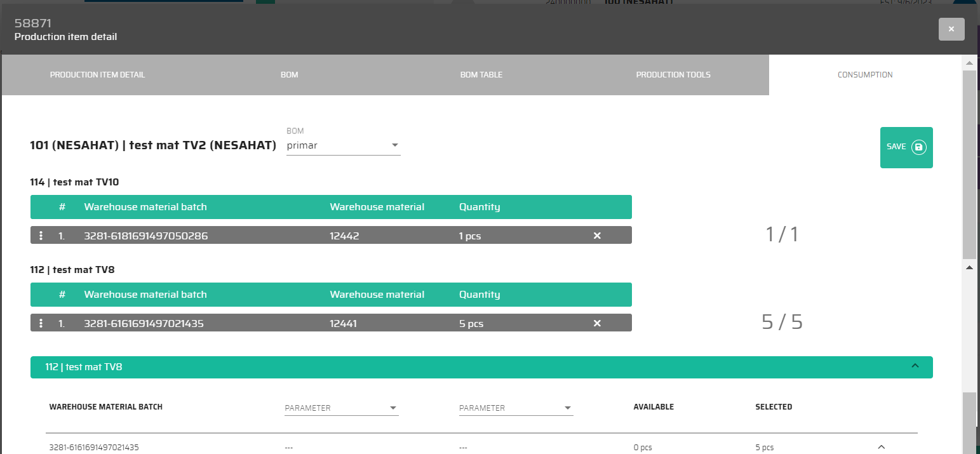980x454 pixels.
Task: Select the Consumption tab
Action: (864, 75)
